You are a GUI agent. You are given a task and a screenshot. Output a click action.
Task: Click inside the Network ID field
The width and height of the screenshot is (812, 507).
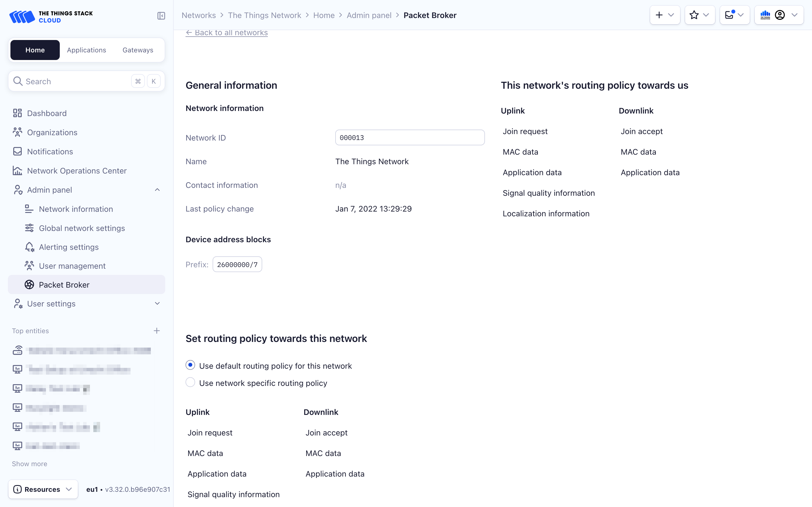(x=409, y=137)
